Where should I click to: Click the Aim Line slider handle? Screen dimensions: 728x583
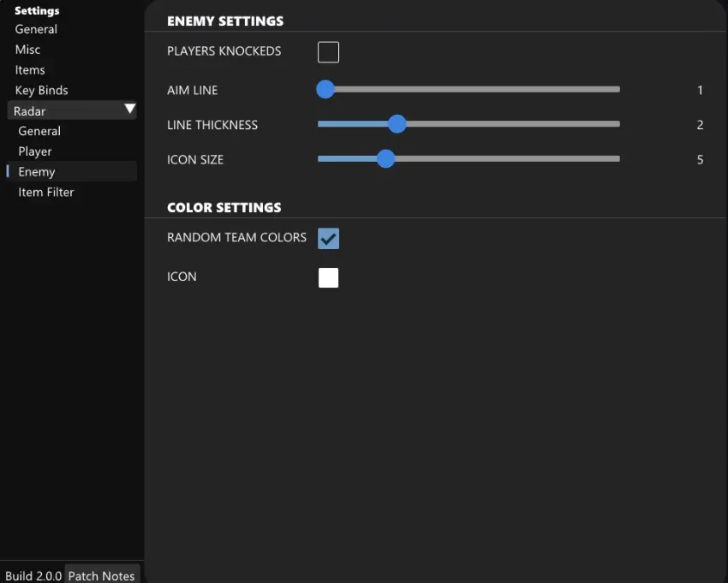tap(325, 89)
